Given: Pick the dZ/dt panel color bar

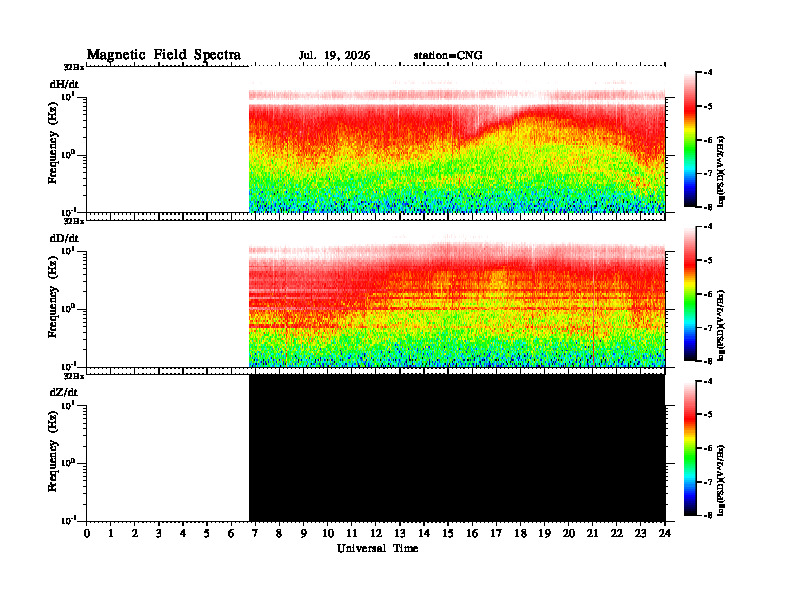Looking at the screenshot, I should tap(690, 447).
